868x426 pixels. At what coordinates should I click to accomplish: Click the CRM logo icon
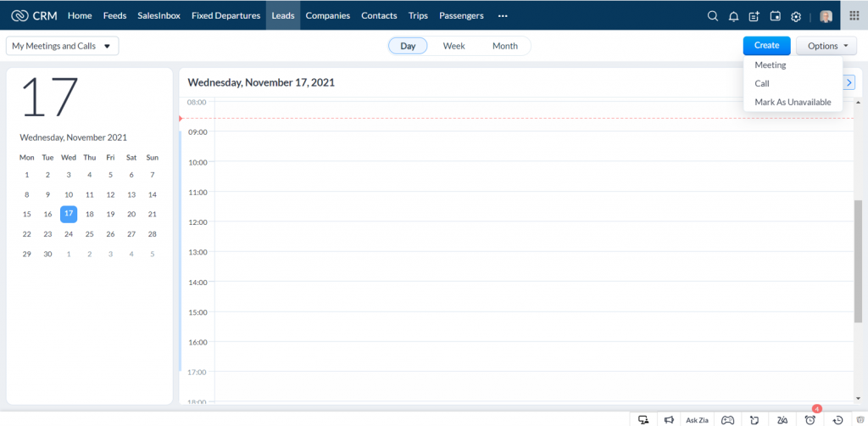(x=20, y=15)
